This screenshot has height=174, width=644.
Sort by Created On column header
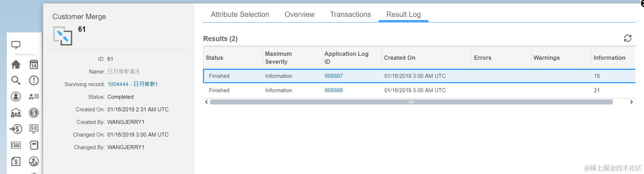point(427,58)
